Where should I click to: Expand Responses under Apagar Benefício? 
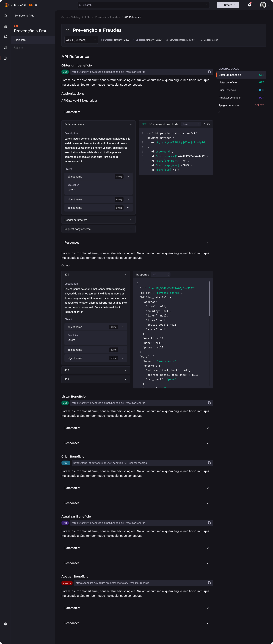(137, 623)
